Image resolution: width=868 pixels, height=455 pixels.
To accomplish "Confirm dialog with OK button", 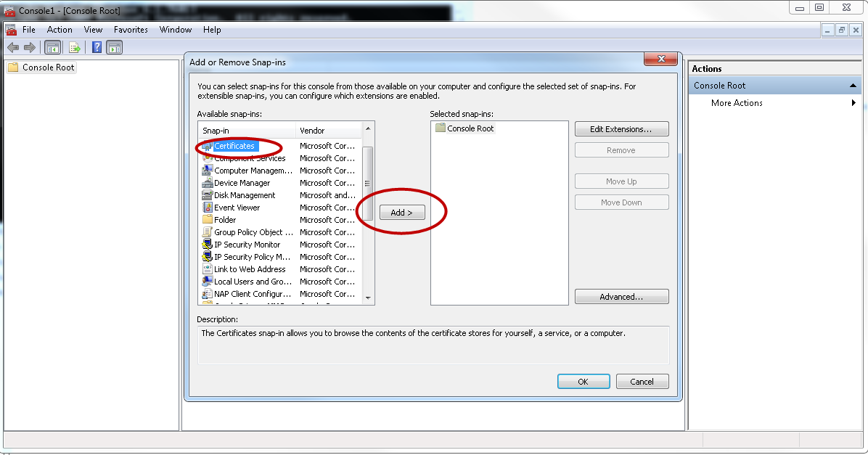I will coord(584,382).
